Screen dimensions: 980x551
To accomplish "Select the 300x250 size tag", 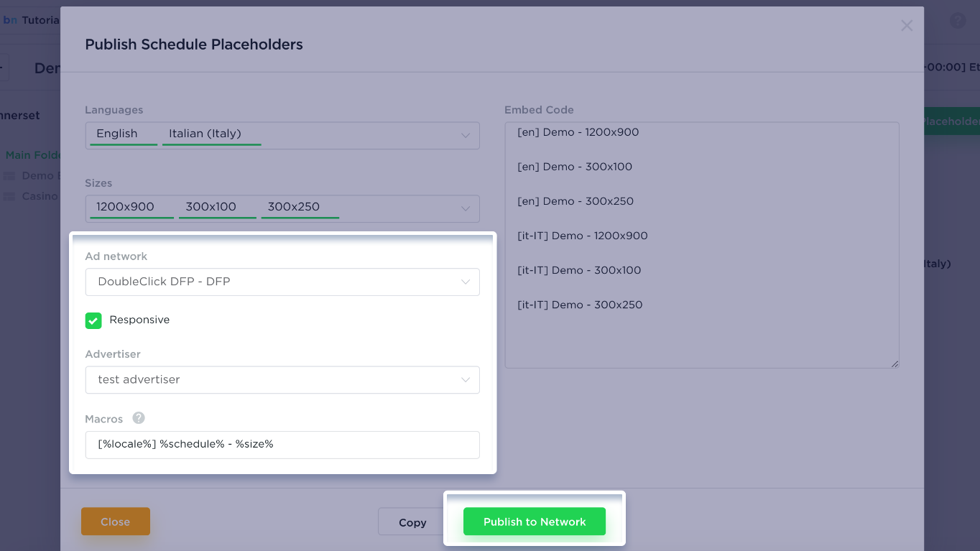I will coord(300,208).
